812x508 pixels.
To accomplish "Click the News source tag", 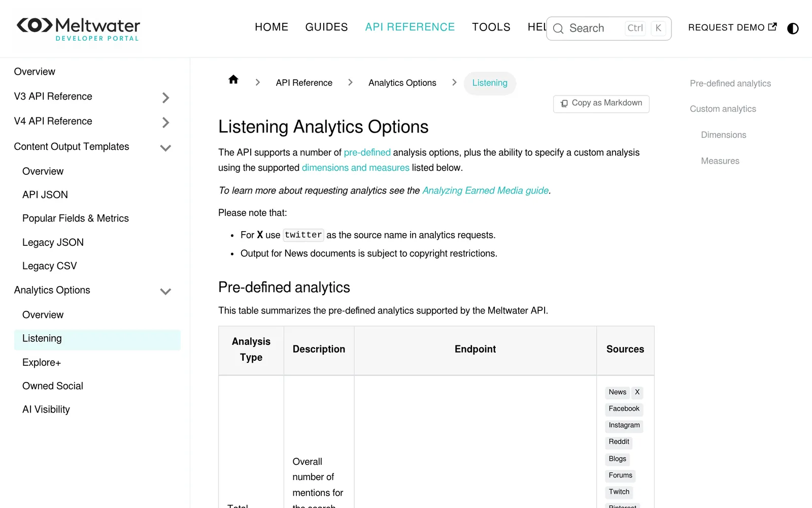I will coord(618,392).
